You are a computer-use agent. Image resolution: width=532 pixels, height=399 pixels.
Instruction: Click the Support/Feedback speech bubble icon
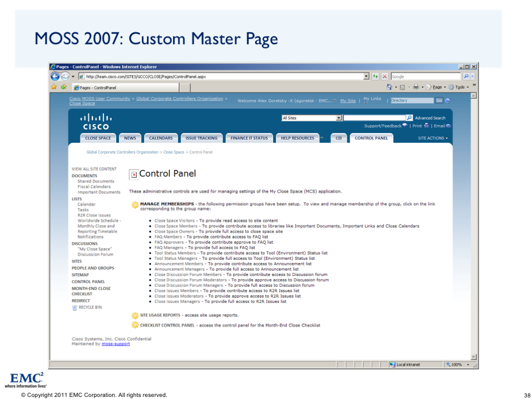(x=405, y=126)
